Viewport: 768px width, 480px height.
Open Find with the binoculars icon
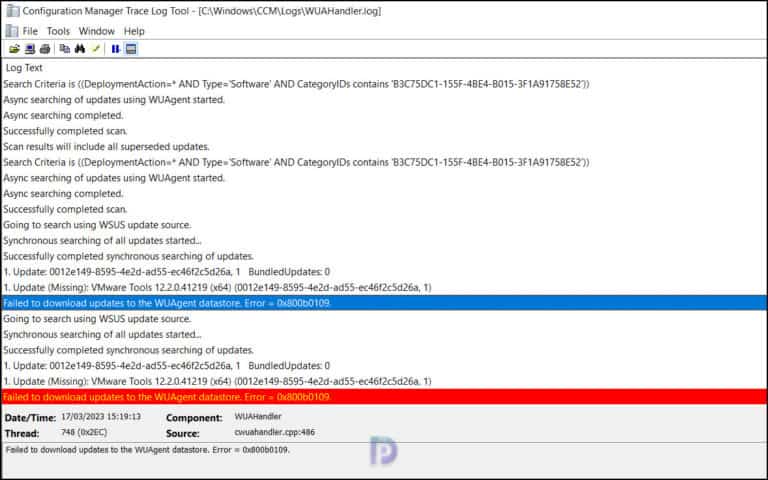pyautogui.click(x=80, y=49)
